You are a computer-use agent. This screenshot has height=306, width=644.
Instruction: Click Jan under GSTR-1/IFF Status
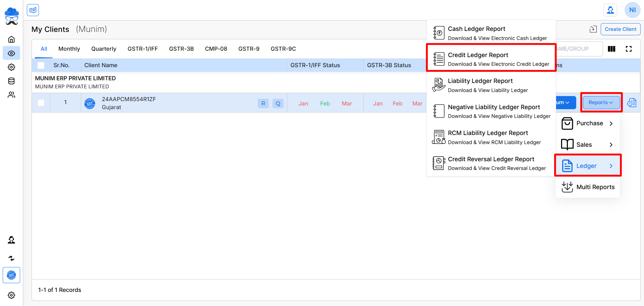click(303, 103)
